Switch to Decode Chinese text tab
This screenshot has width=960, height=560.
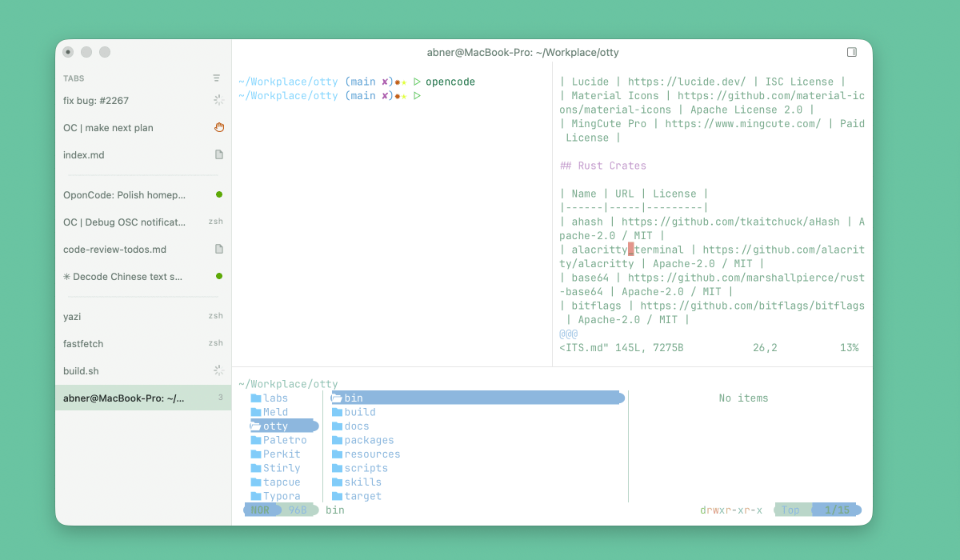point(143,276)
